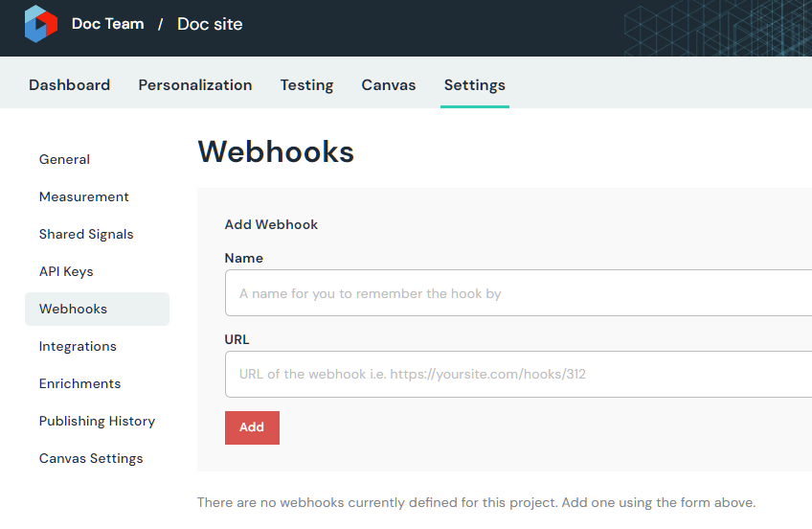This screenshot has width=812, height=529.
Task: Open the Doc Team breadcrumb link
Action: tap(107, 24)
